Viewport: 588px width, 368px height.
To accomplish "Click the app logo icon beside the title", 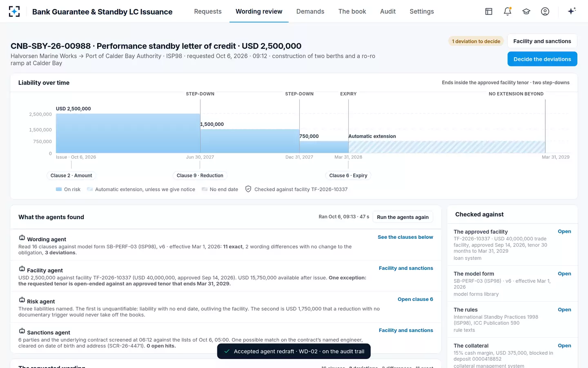I will [14, 11].
